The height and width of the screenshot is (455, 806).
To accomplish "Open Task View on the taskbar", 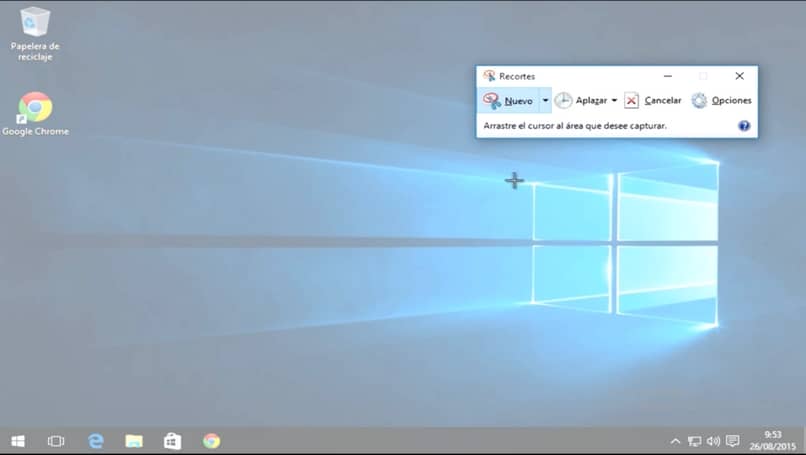I will 56,441.
